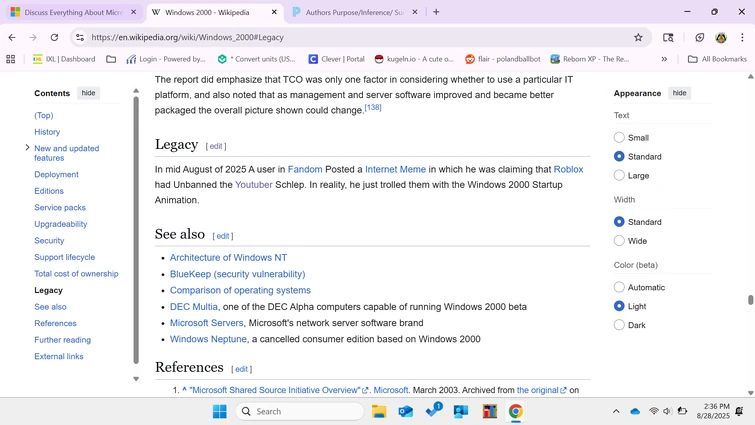Image resolution: width=755 pixels, height=425 pixels.
Task: Open BlueKeep (security vulnerability) link
Action: 237,274
